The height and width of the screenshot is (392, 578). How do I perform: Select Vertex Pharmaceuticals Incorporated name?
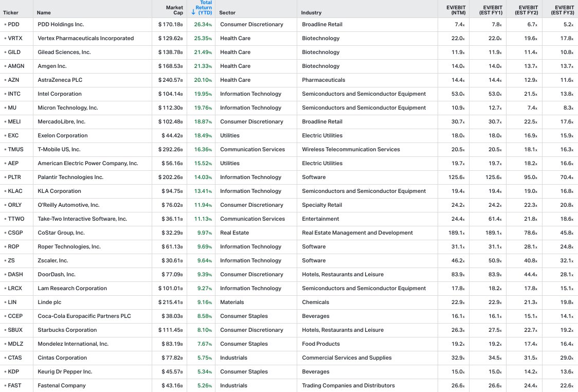(86, 39)
